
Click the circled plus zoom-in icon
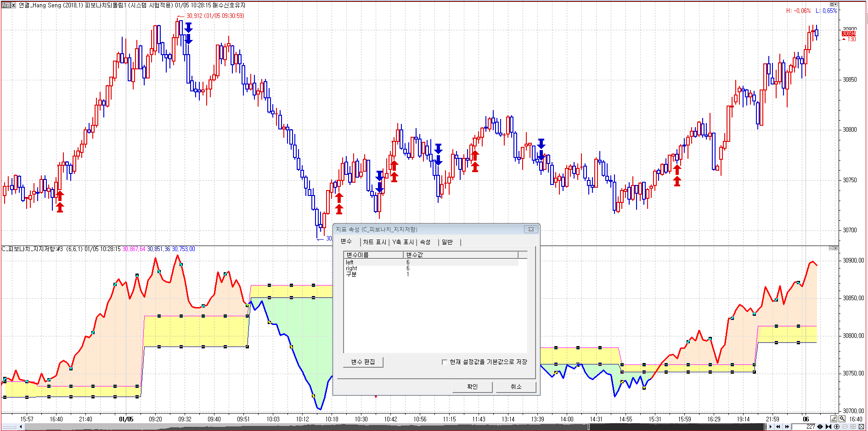(x=837, y=427)
